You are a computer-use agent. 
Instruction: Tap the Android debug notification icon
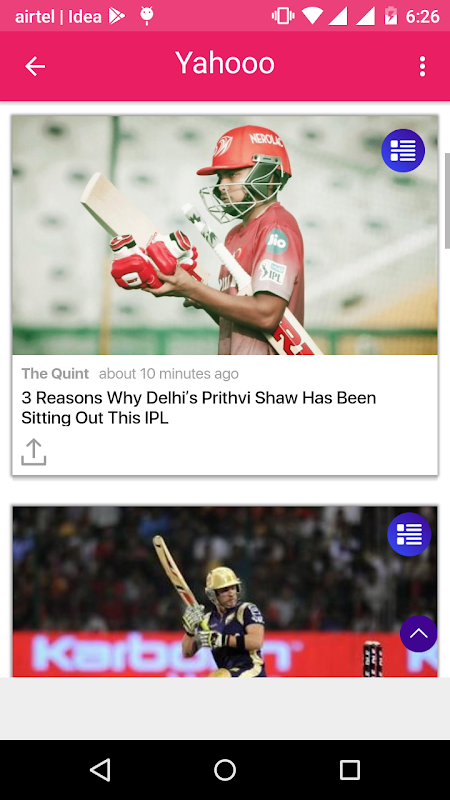click(147, 16)
